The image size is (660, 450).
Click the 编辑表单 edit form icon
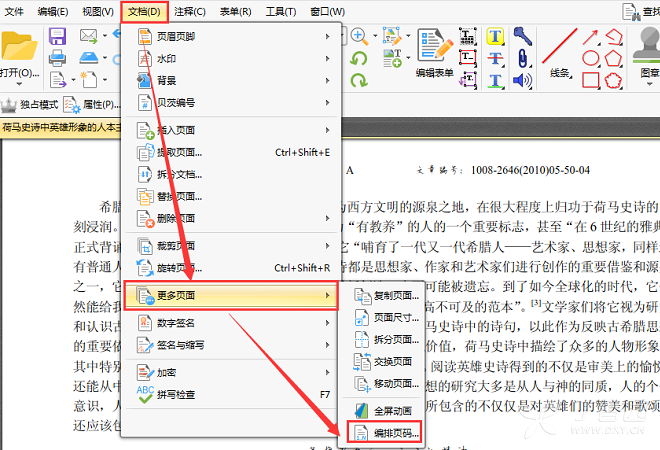435,53
